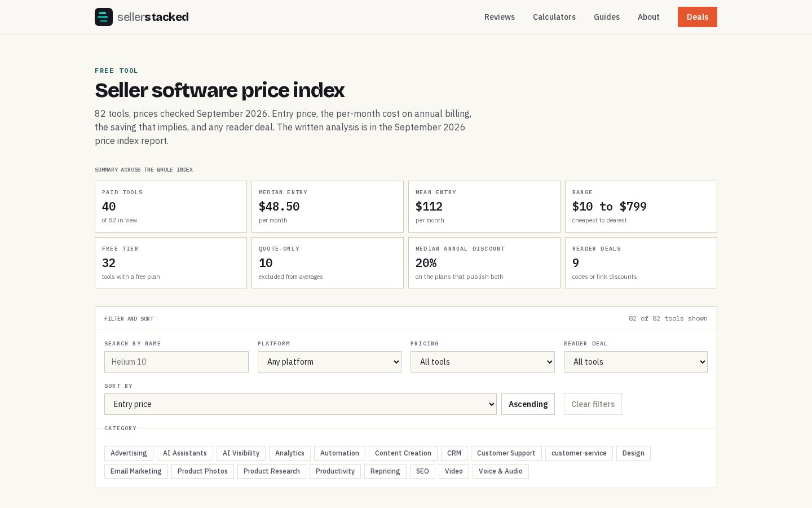Click the Clear filters button
Image resolution: width=812 pixels, height=508 pixels.
tap(593, 404)
